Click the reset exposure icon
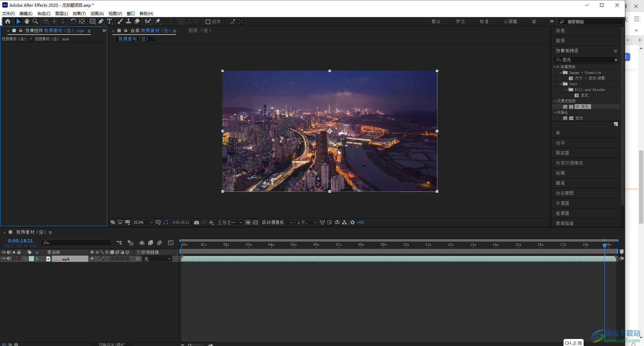This screenshot has height=346, width=644. [x=353, y=223]
